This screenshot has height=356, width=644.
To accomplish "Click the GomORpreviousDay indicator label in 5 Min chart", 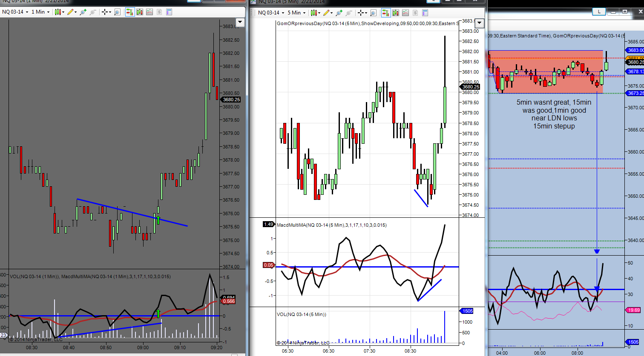I will pos(368,23).
